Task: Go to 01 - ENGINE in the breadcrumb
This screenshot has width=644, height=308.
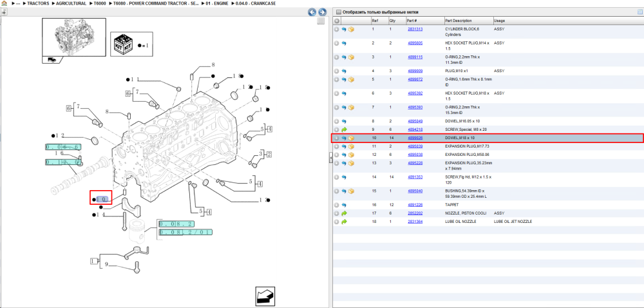Action: [217, 3]
